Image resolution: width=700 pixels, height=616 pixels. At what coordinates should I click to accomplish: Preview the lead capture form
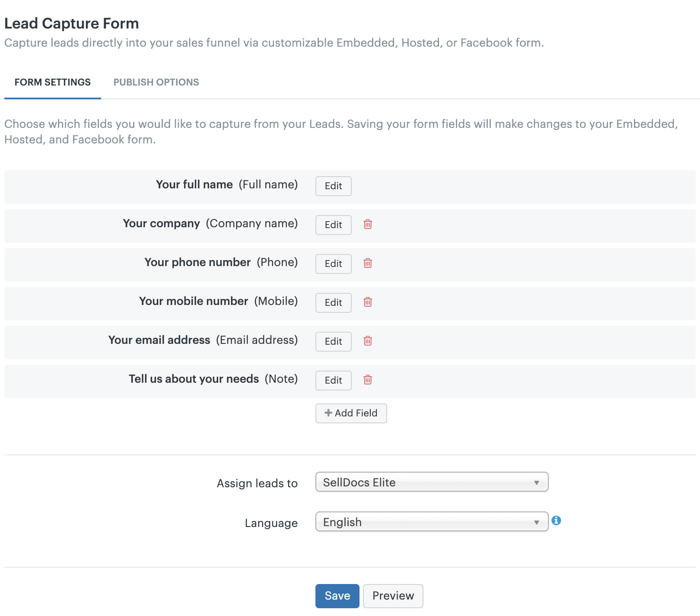click(393, 596)
